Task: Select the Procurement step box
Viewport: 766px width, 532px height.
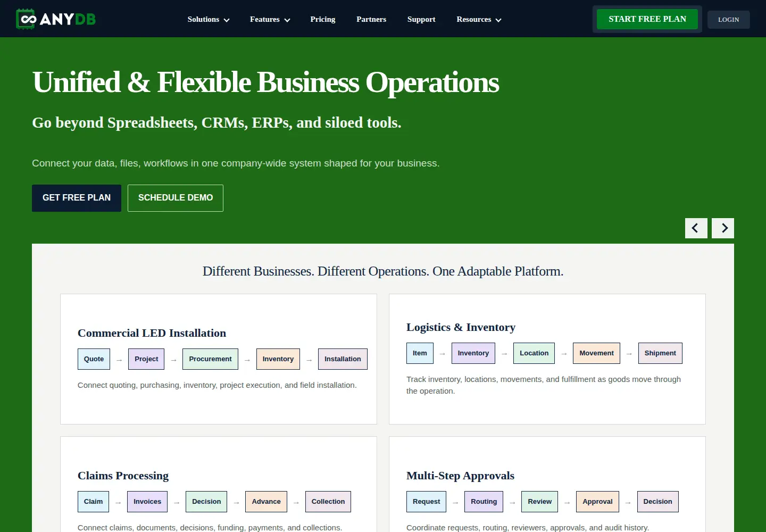Action: (210, 359)
